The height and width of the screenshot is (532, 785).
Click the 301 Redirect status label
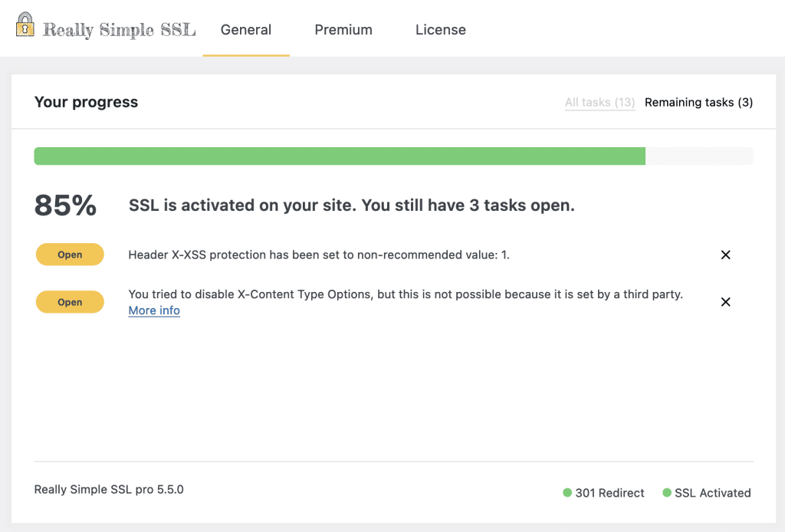click(609, 493)
